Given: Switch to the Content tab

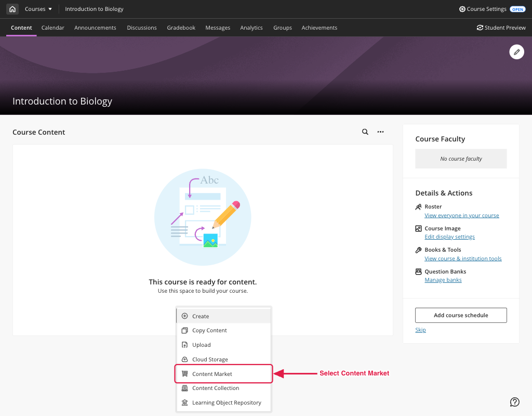Looking at the screenshot, I should [21, 28].
